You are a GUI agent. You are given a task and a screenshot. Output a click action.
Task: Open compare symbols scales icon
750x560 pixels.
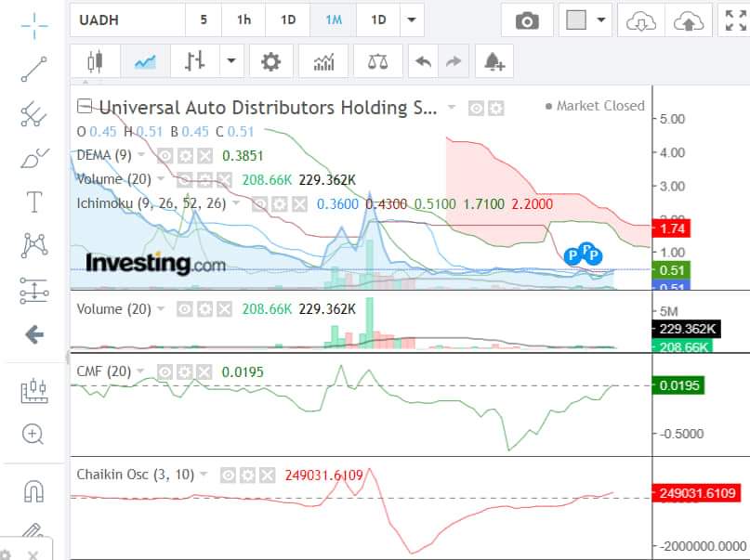click(377, 61)
